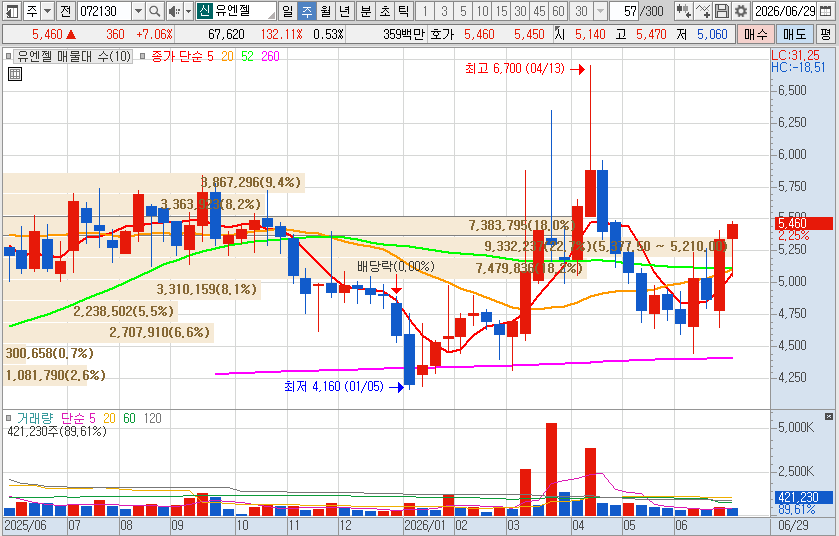Switch to tick chart 틱
Screen dimensions: 839x536
click(403, 11)
